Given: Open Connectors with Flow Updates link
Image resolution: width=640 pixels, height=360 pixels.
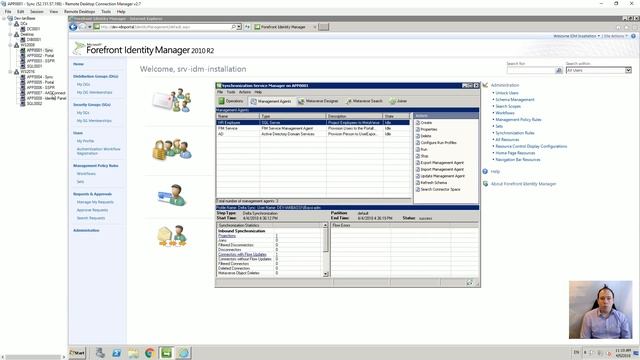Looking at the screenshot, I should click(x=242, y=254).
